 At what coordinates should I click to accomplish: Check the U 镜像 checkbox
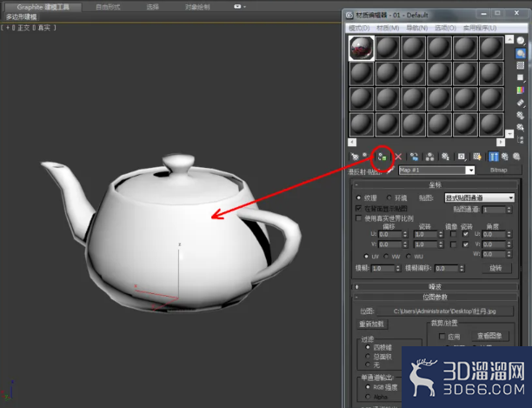click(x=453, y=234)
